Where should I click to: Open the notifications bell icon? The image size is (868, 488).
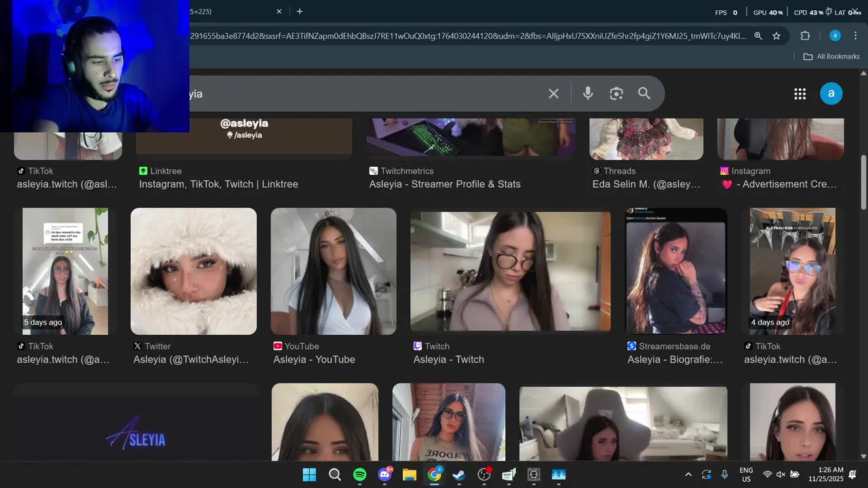tap(853, 474)
